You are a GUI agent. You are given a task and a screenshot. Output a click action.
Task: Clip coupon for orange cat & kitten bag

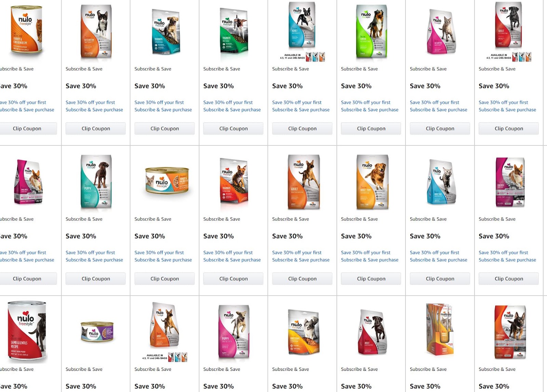click(x=96, y=128)
